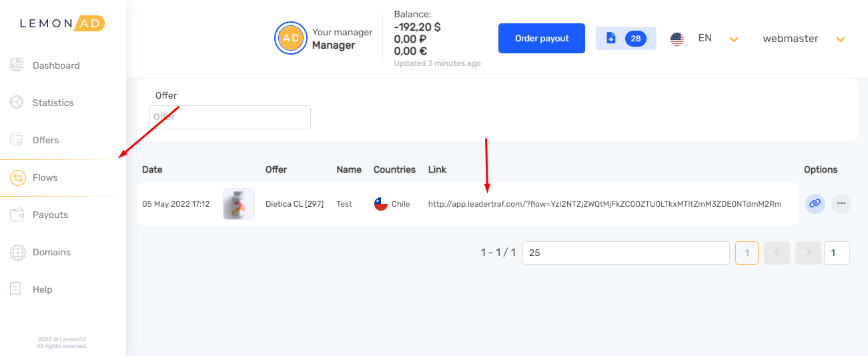The height and width of the screenshot is (356, 868).
Task: Open the downloads badge showing 28
Action: [625, 39]
